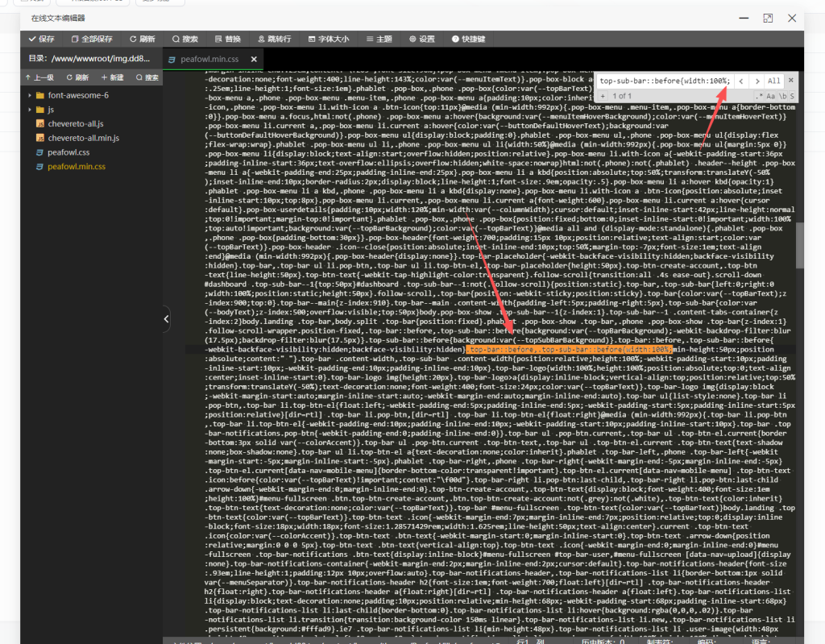Expand the font-awesome-6 folder
The height and width of the screenshot is (644, 825).
tap(77, 95)
